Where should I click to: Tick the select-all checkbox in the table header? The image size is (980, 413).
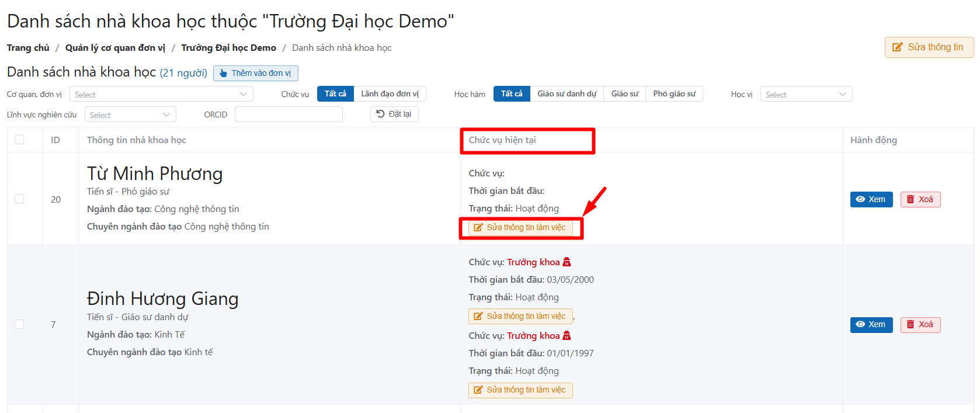click(x=19, y=140)
